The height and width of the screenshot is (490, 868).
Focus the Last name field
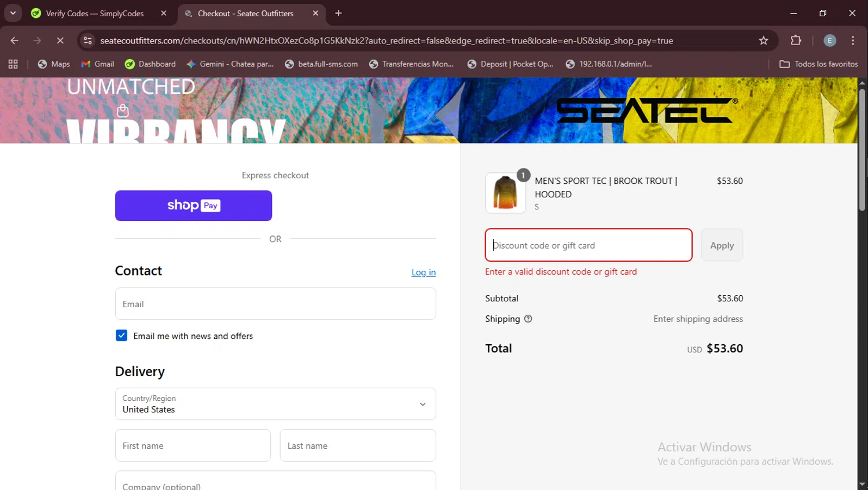(358, 445)
